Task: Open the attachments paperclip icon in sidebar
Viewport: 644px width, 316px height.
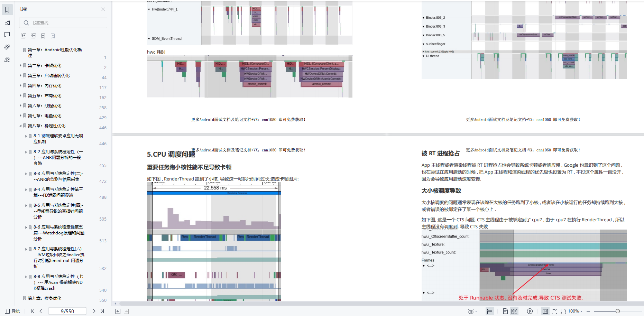Action: 7,47
